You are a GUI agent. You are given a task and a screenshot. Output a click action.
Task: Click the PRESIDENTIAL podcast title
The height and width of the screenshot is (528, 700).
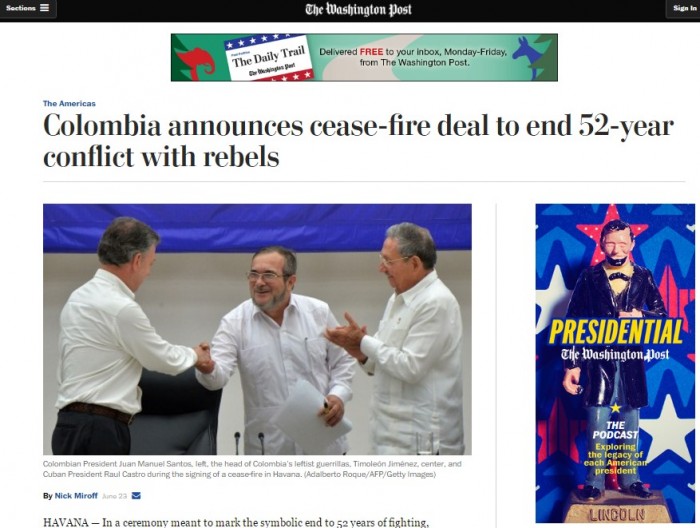[616, 332]
